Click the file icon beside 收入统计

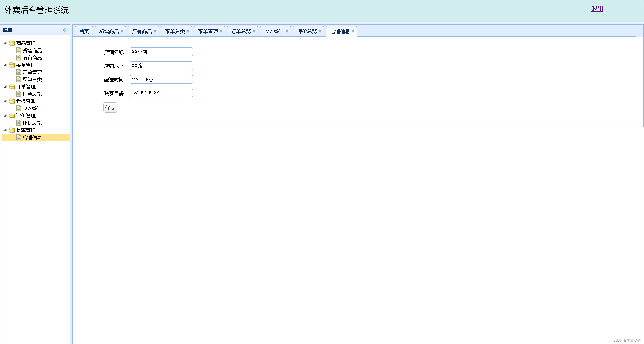19,108
